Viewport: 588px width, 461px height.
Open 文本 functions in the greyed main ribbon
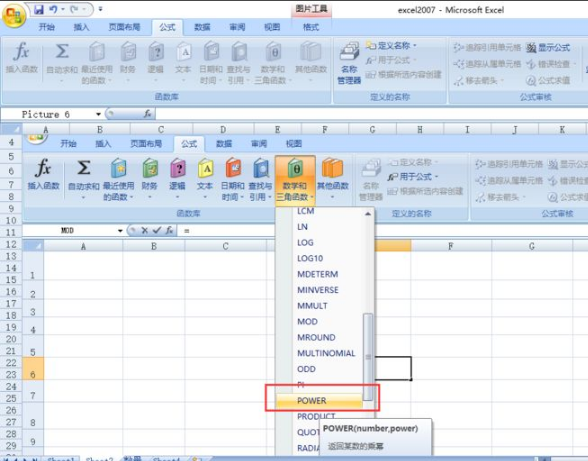[x=183, y=62]
